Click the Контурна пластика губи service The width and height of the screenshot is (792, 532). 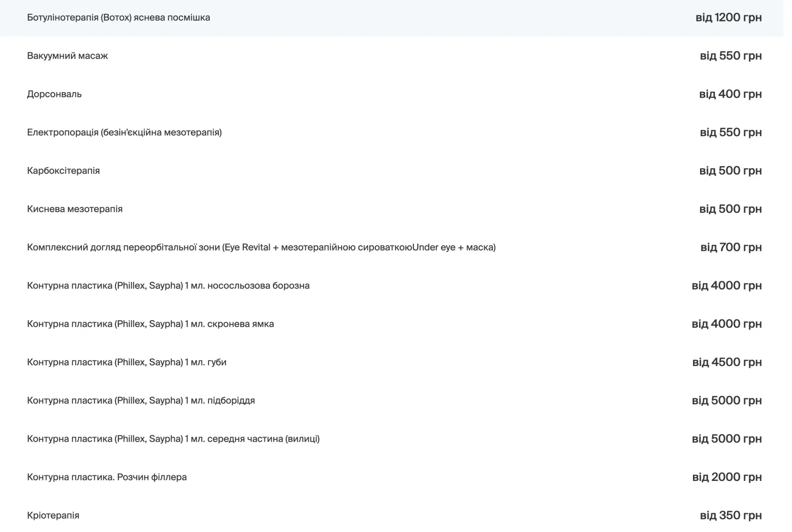pos(127,362)
